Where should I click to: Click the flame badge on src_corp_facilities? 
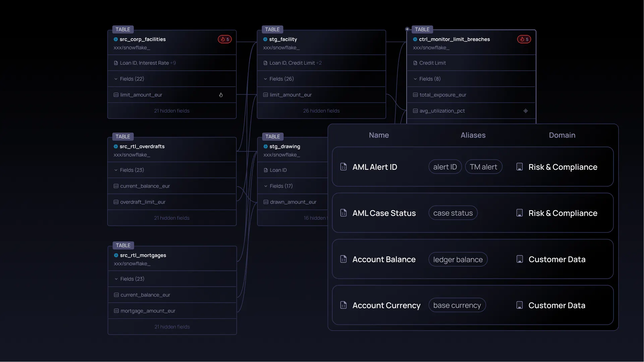click(x=225, y=39)
